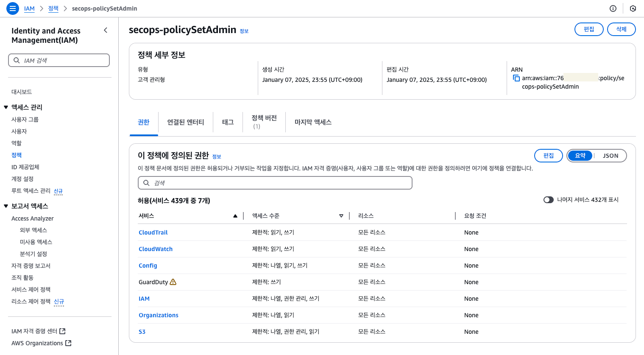
Task: Click the IAM search magnifier icon
Action: [17, 60]
